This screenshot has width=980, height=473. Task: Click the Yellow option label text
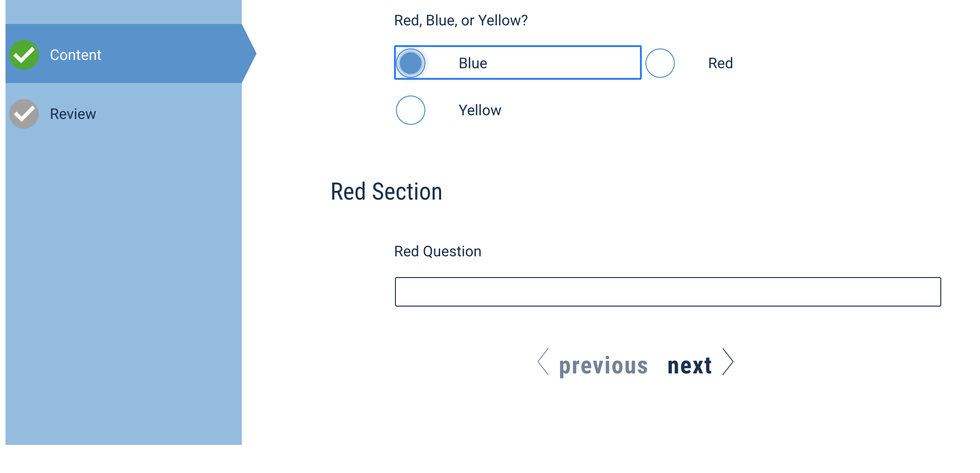(480, 110)
